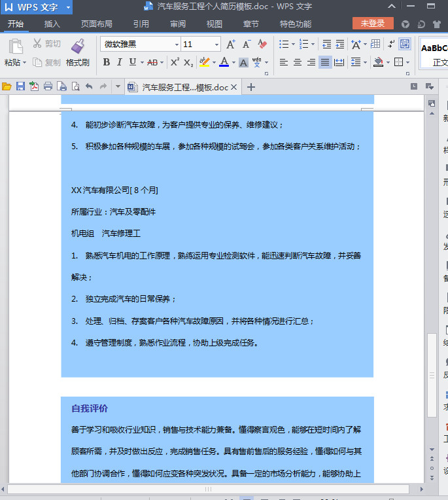The width and height of the screenshot is (448, 500).
Task: Center align the text
Action: [298, 62]
